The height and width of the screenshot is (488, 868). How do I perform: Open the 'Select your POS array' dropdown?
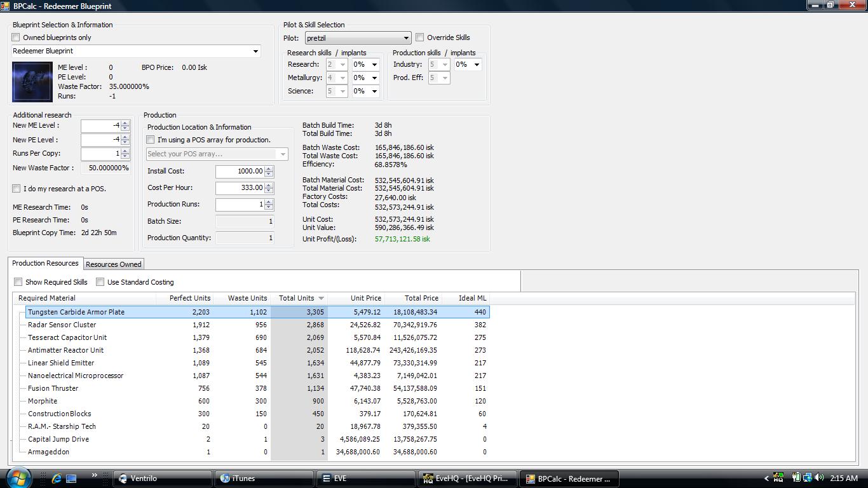(x=217, y=154)
